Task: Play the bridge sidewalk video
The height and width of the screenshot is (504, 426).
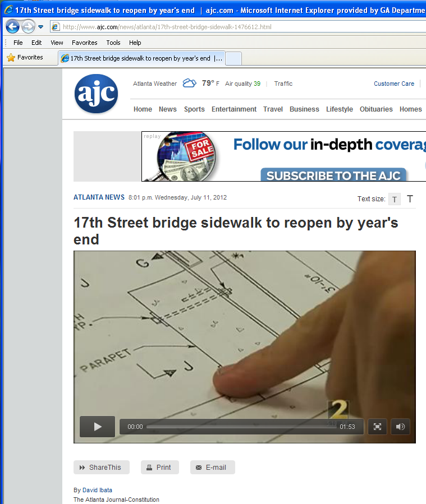Action: tap(98, 427)
